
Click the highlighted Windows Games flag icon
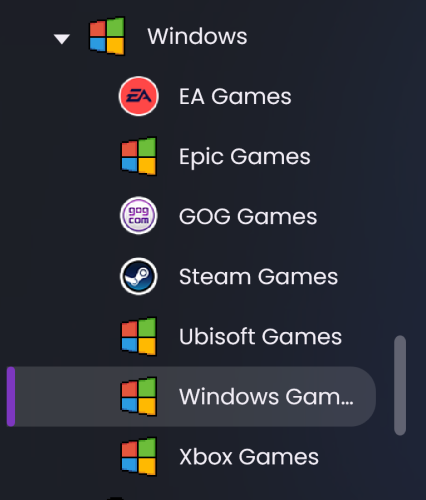pyautogui.click(x=139, y=396)
